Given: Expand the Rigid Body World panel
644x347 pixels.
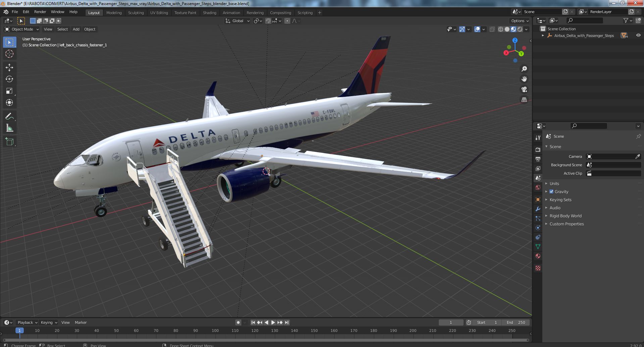Looking at the screenshot, I should coord(565,216).
